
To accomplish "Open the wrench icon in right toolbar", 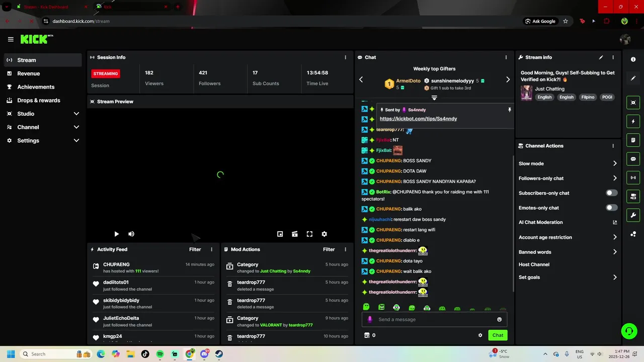I will pos(633,215).
